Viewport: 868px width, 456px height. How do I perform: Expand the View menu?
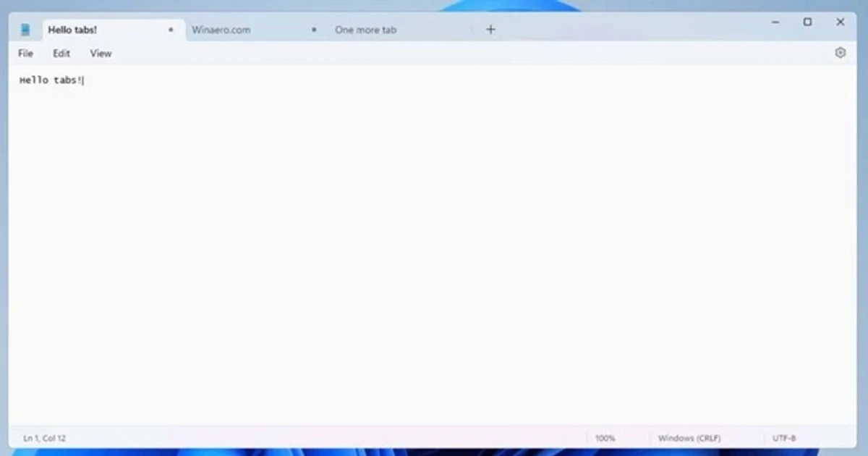101,54
